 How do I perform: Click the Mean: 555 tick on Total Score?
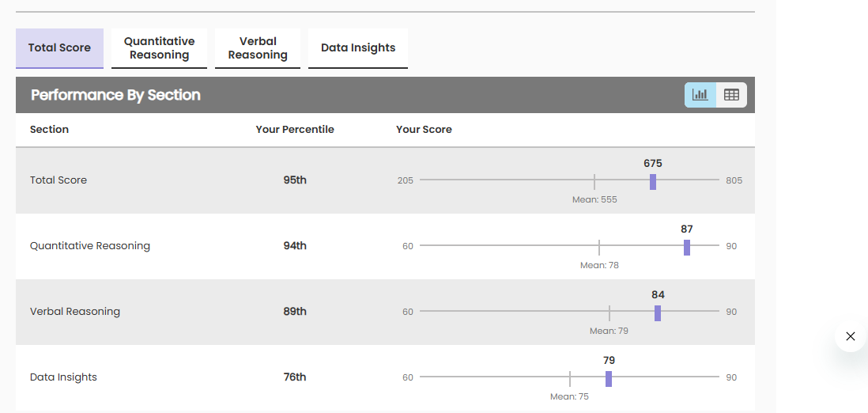[594, 181]
